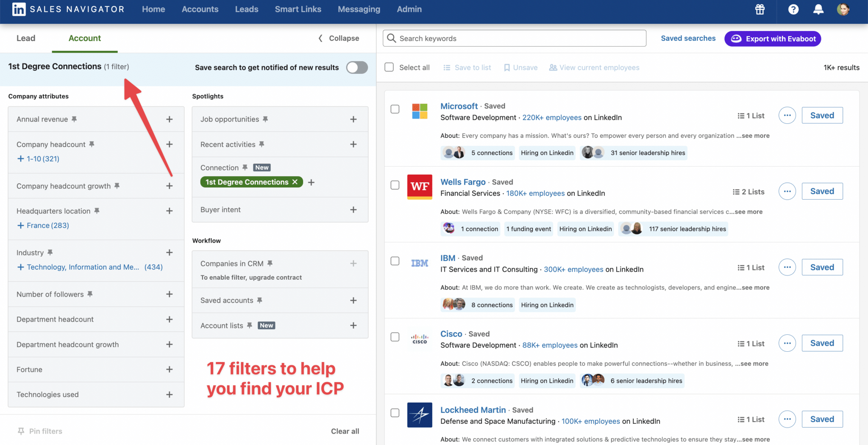Screen dimensions: 868x445
Task: Open Saved searches
Action: coord(687,38)
